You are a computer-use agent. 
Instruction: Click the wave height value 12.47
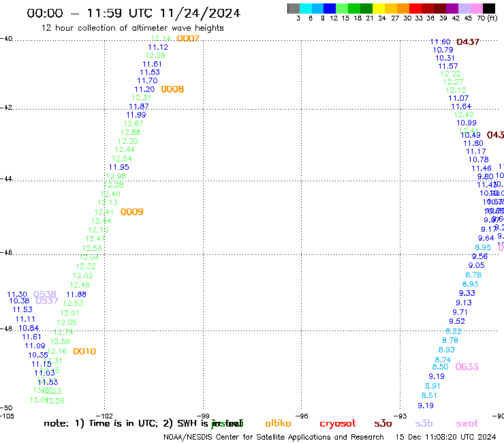95,239
